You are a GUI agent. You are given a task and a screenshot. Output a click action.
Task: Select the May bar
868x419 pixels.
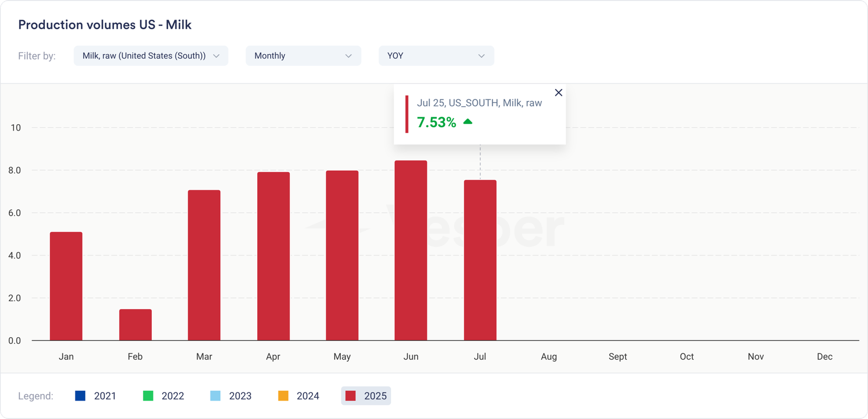342,255
